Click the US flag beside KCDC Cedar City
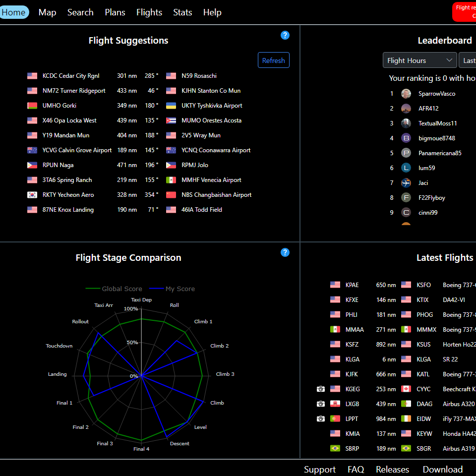This screenshot has width=476, height=476. click(32, 76)
